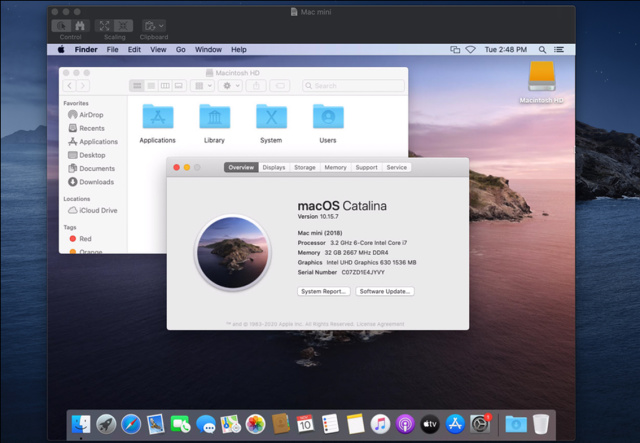Expand the Clipboard dropdown
This screenshot has width=640, height=443.
(154, 26)
